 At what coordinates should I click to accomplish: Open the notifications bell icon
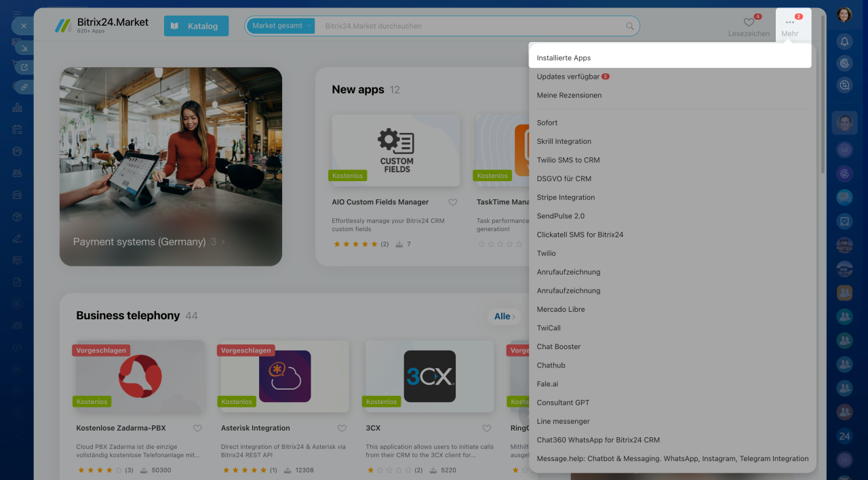tap(844, 41)
